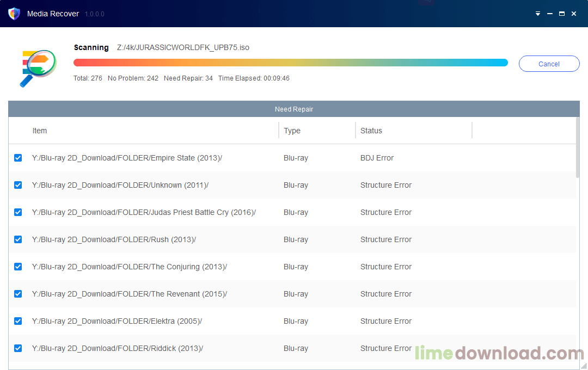
Task: Uncheck The Revenant (2015) entry
Action: point(18,294)
